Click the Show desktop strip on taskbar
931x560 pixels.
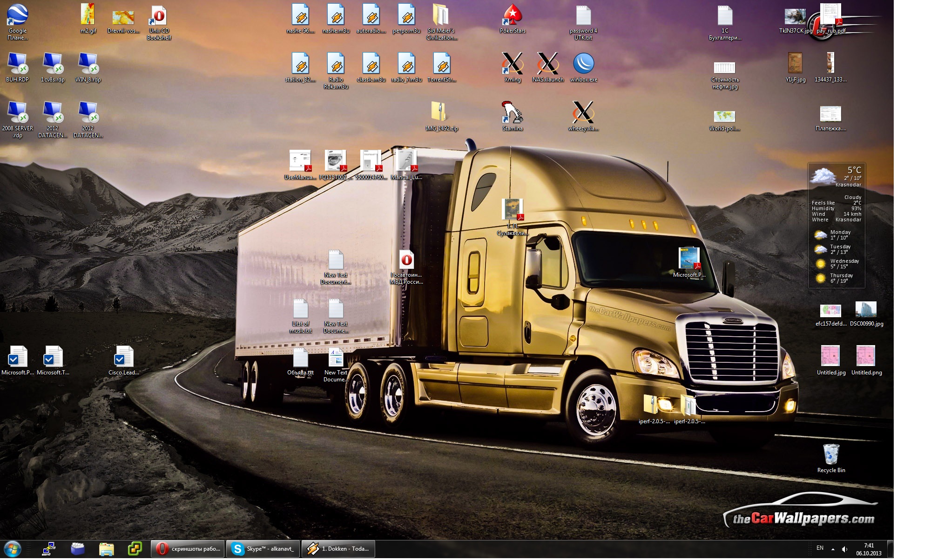pyautogui.click(x=890, y=549)
